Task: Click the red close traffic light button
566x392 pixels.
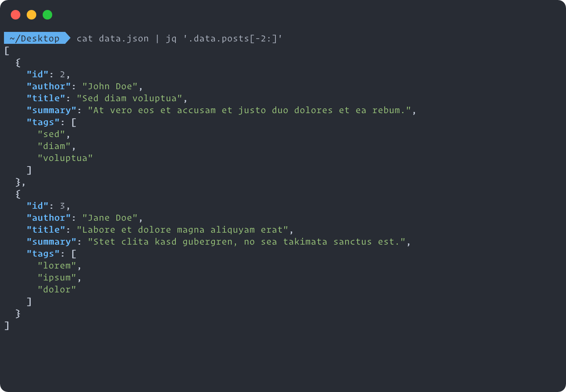Action: click(16, 14)
